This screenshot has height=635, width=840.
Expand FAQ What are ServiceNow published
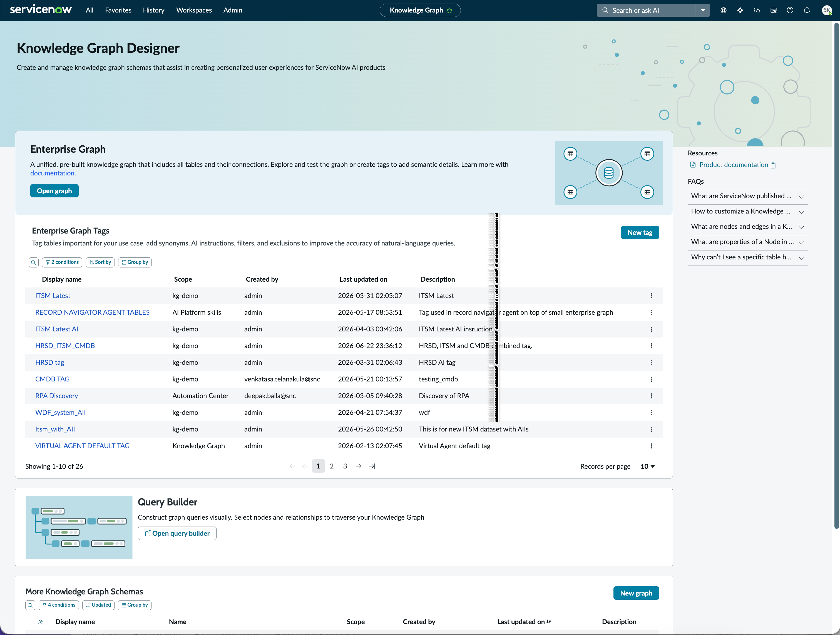click(x=748, y=196)
